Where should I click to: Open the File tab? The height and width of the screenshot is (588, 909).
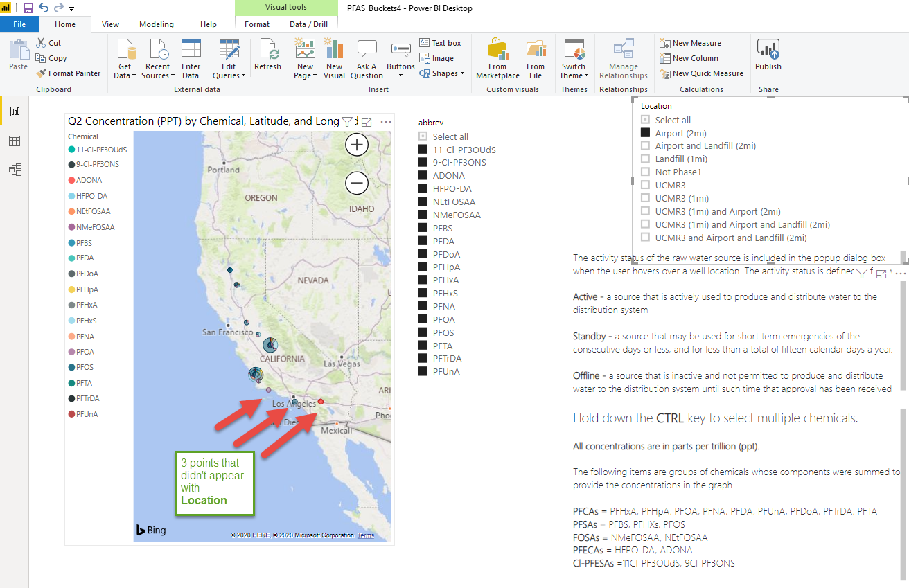pos(19,24)
